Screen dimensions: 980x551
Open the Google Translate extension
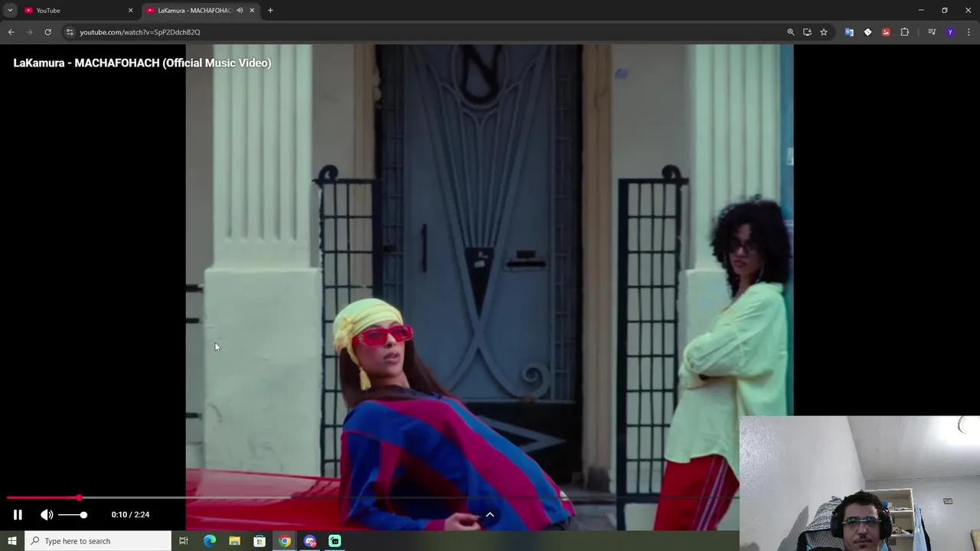[849, 32]
